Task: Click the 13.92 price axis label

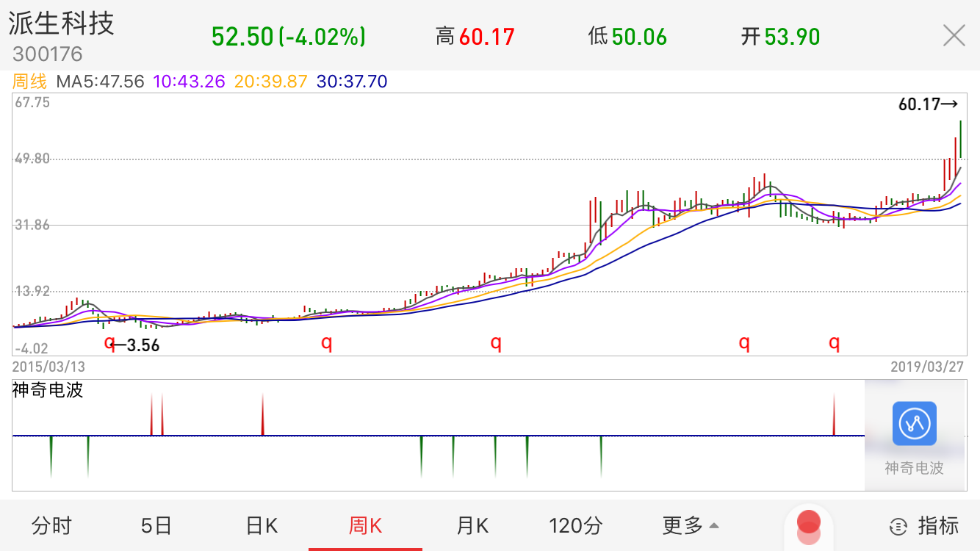Action: click(32, 291)
